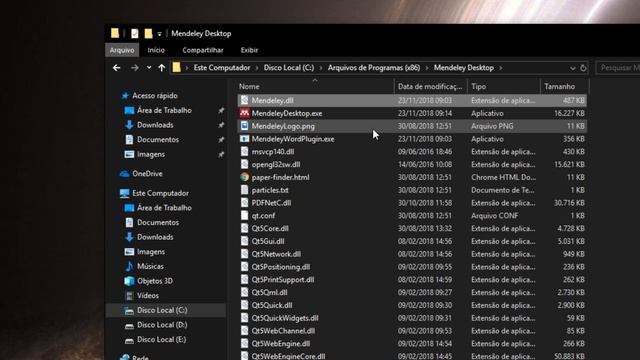Click the Documentos icon under Este Computador

pos(129,222)
